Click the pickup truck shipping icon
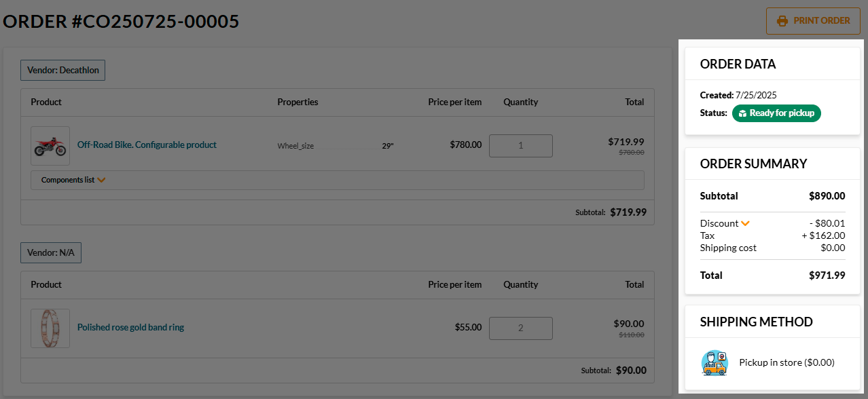This screenshot has height=399, width=868. click(715, 363)
